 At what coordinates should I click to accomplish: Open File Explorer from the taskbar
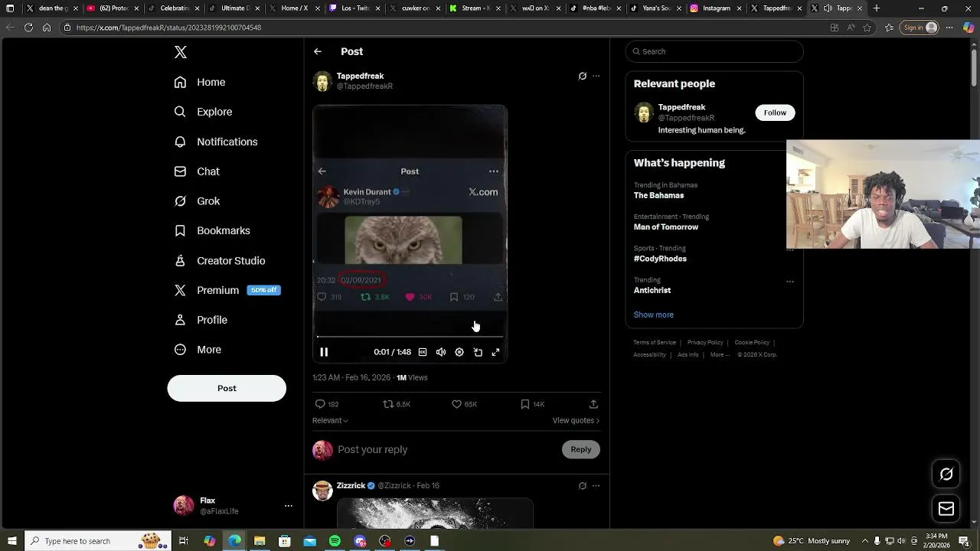click(x=260, y=541)
